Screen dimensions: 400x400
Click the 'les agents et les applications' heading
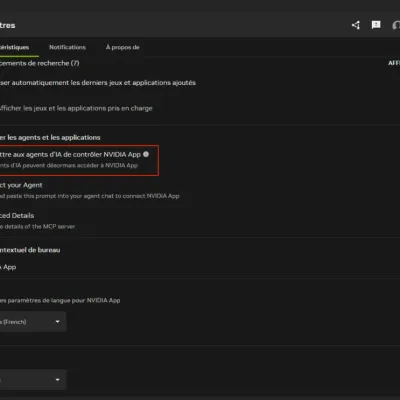[x=54, y=137]
